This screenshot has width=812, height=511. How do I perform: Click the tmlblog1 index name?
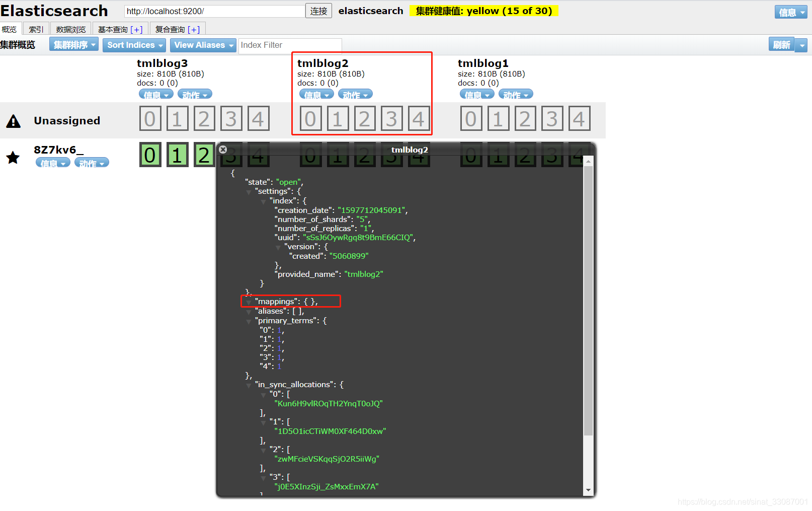483,63
